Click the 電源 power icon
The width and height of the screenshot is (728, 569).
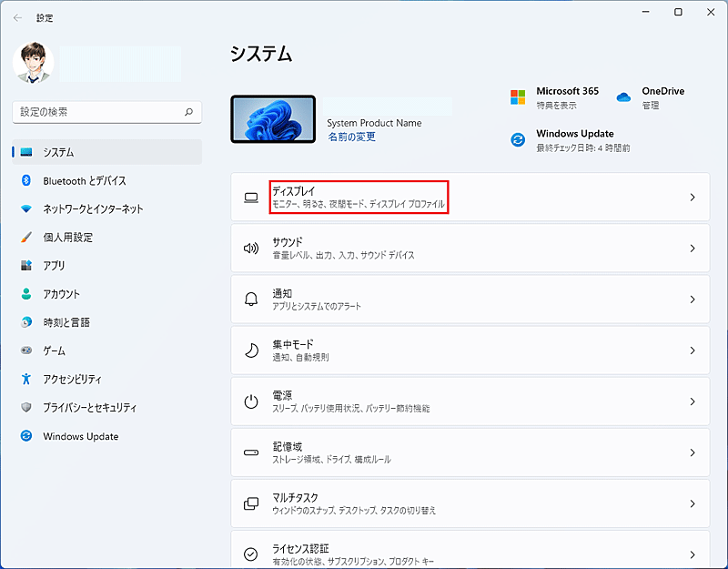tap(251, 401)
